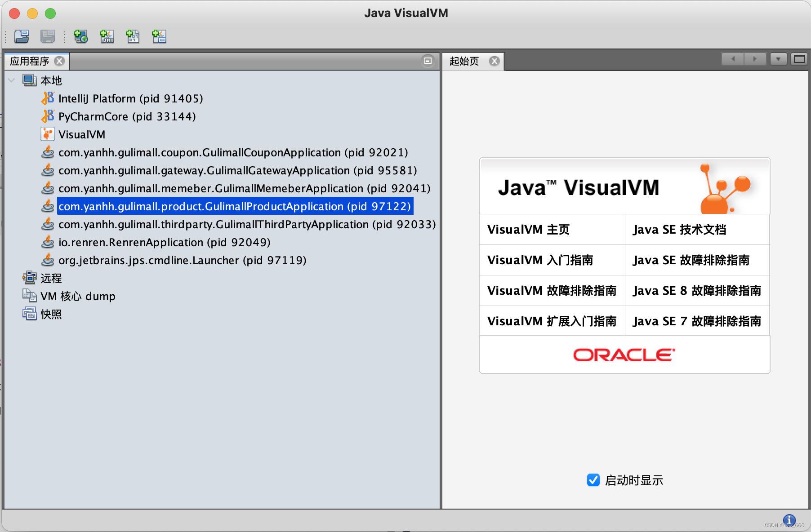This screenshot has height=532, width=811.
Task: Add a remote host via toolbar icon
Action: pyautogui.click(x=81, y=36)
